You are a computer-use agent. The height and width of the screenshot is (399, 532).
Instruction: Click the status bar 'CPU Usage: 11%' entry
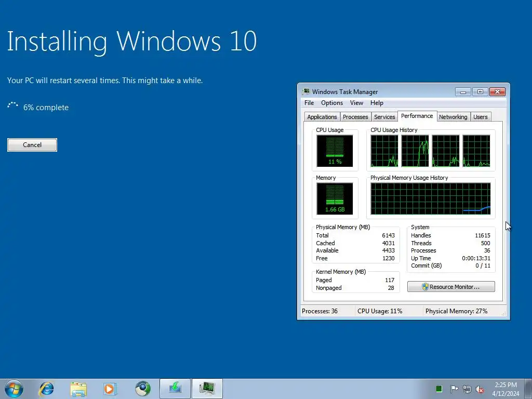click(x=380, y=311)
